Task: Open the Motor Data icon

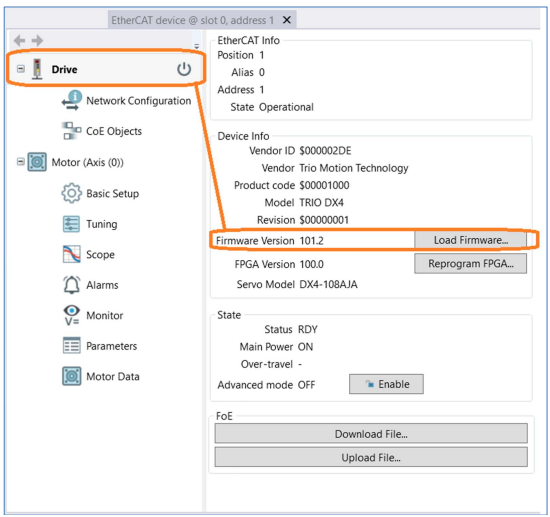Action: pos(72,376)
